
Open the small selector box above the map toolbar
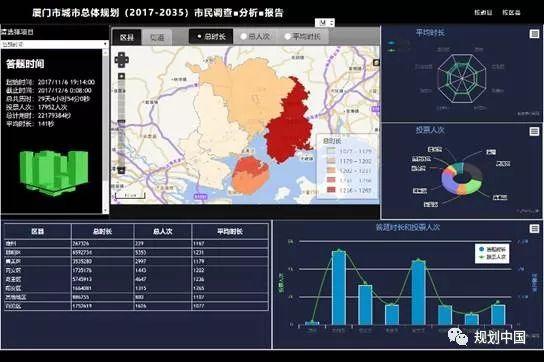coord(325,23)
